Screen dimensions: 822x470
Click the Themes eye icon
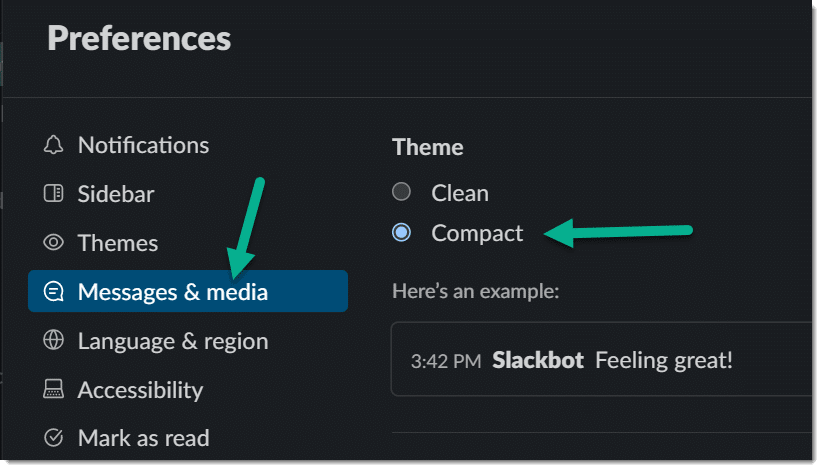pos(53,242)
